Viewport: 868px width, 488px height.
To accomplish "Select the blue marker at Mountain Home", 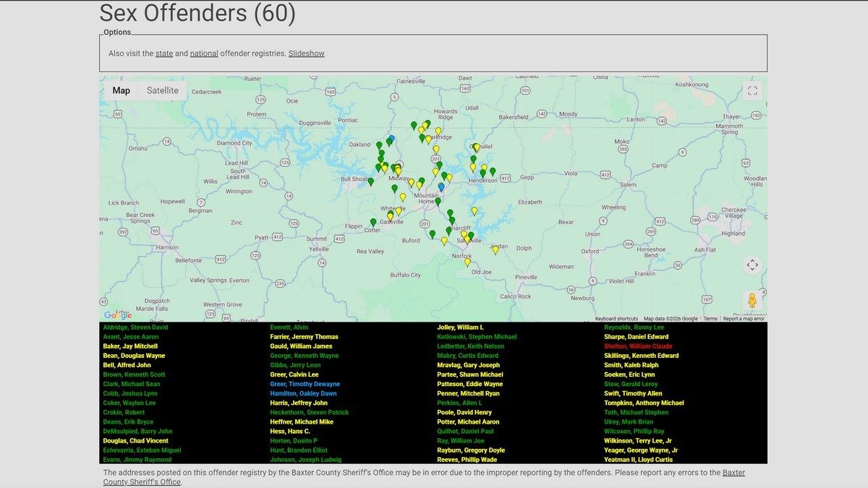I will [441, 187].
